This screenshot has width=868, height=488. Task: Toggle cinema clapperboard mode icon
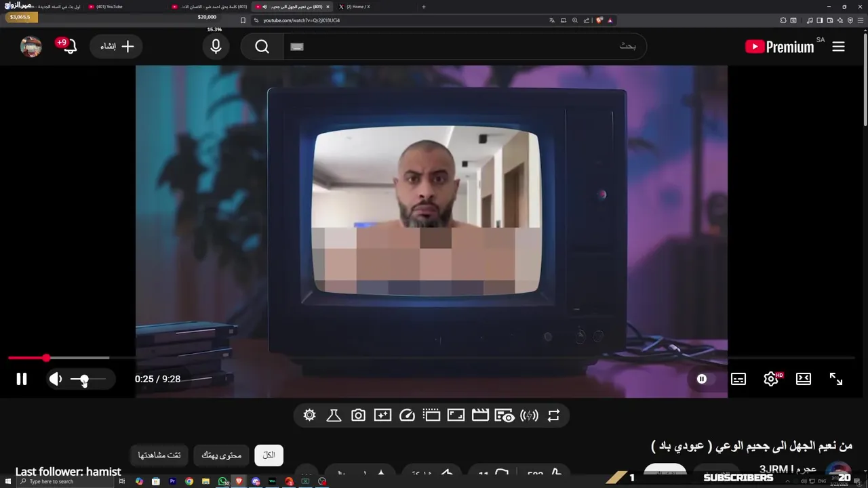480,415
